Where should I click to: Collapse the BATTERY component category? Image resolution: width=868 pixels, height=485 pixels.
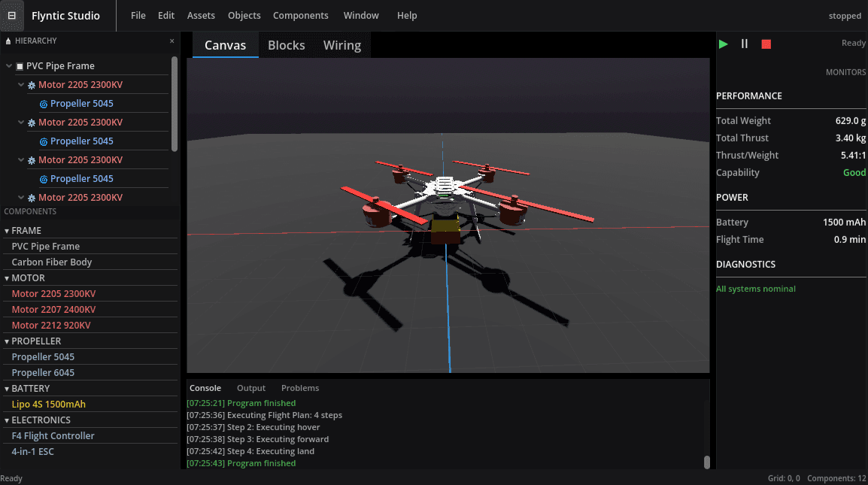[x=7, y=389]
